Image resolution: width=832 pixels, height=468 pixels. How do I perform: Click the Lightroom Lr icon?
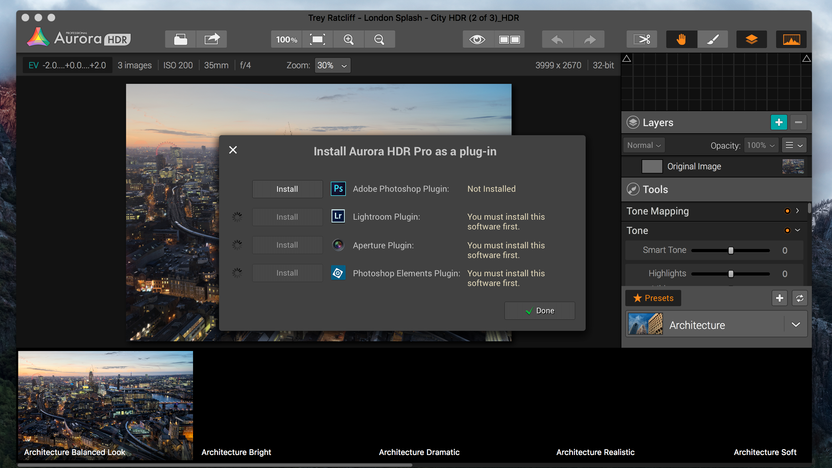point(338,216)
